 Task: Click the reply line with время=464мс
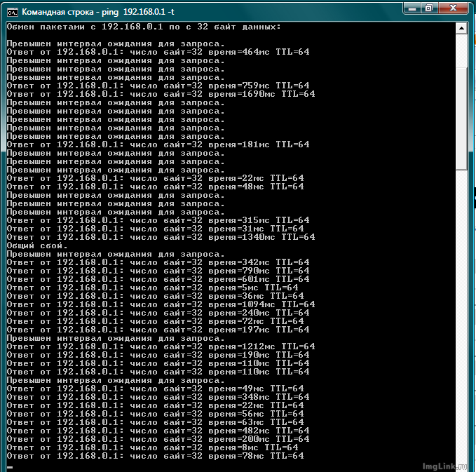tap(158, 52)
